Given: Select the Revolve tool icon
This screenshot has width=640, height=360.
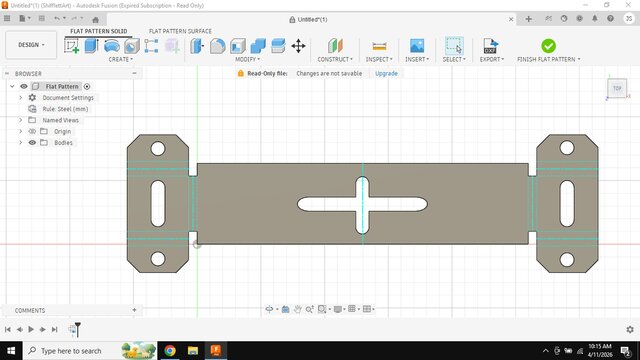Looking at the screenshot, I should [x=111, y=46].
